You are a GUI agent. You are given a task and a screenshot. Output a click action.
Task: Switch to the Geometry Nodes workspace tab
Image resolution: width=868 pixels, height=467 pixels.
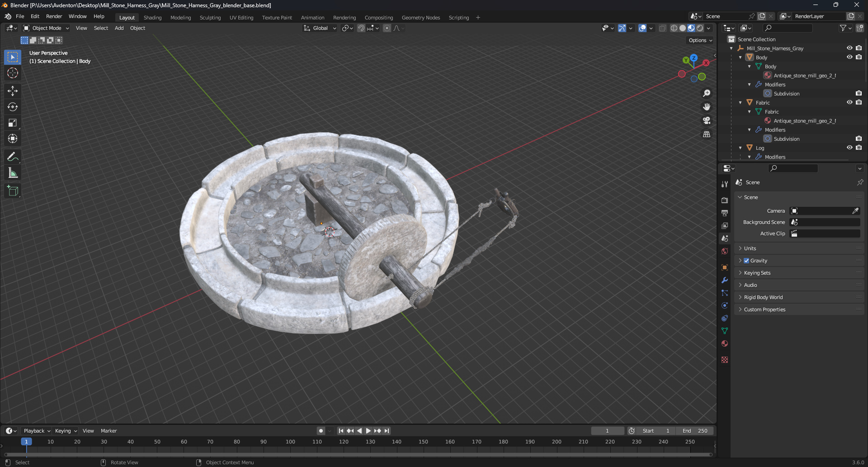tap(421, 18)
